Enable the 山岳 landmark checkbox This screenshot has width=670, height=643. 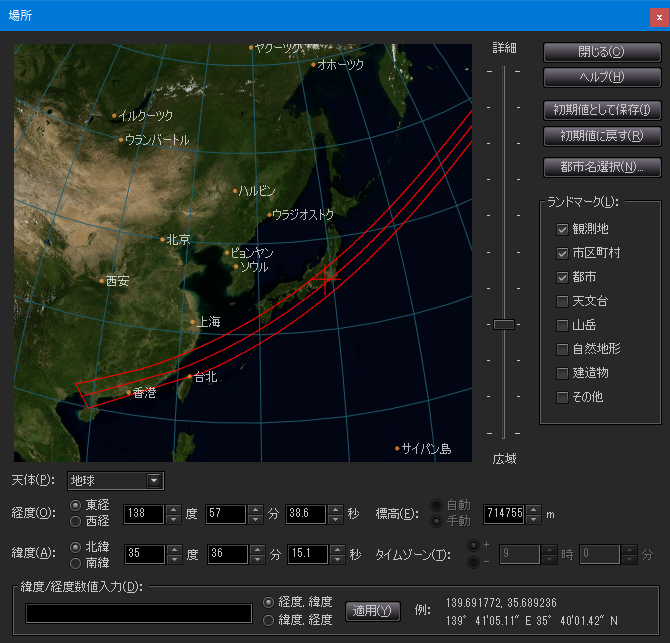click(x=563, y=325)
